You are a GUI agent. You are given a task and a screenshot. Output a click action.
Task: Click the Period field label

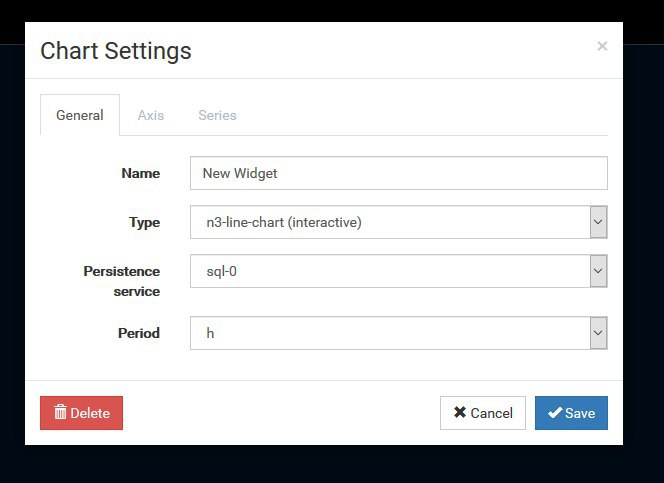point(139,333)
